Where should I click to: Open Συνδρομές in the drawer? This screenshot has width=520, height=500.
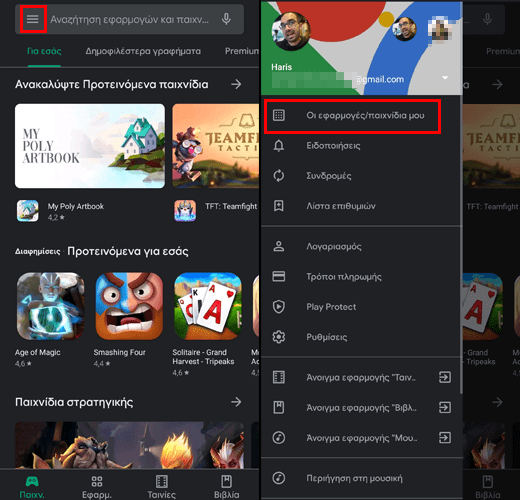[362, 176]
